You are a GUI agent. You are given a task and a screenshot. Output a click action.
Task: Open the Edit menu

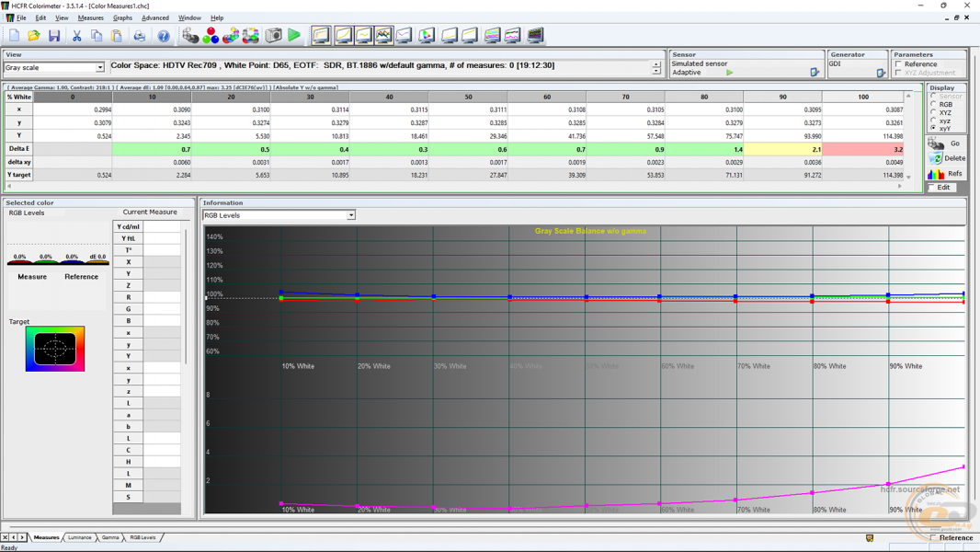pyautogui.click(x=40, y=18)
